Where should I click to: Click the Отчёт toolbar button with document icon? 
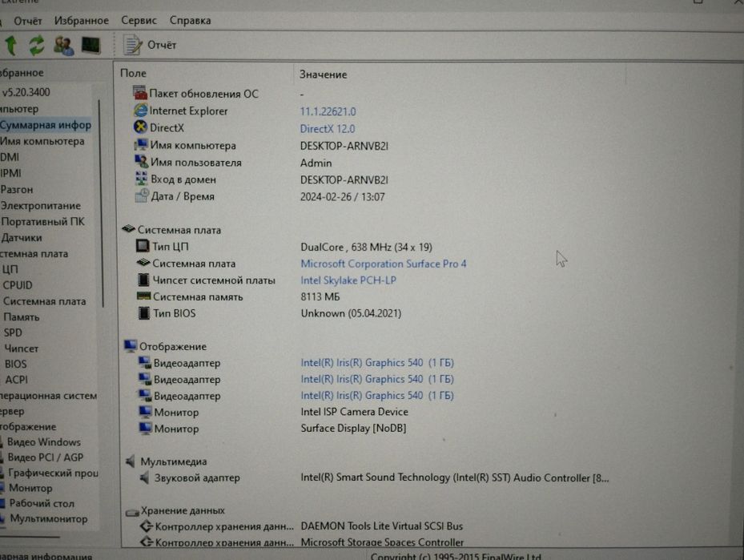point(150,45)
